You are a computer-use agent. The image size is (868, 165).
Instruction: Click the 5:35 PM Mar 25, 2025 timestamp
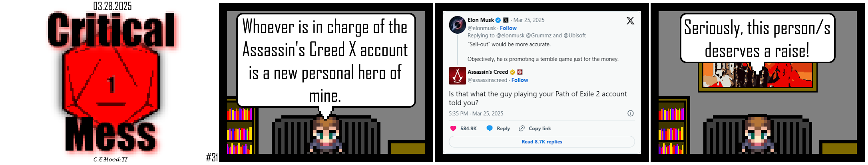point(476,114)
